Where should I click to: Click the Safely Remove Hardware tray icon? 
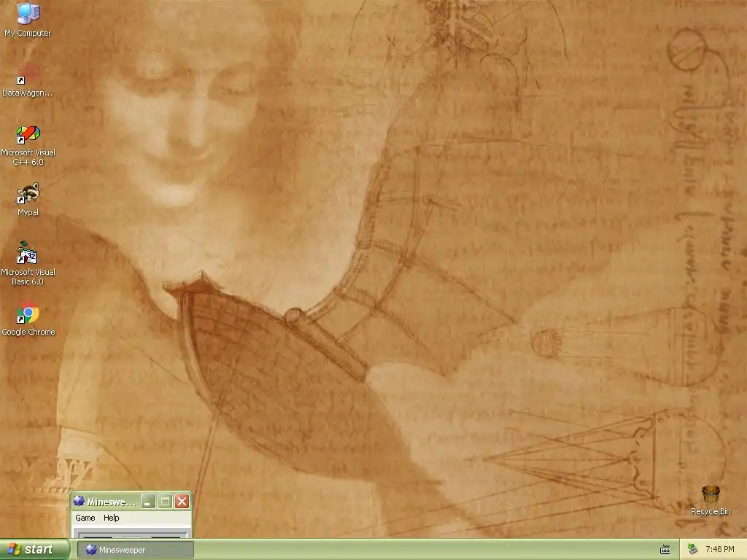pos(693,549)
